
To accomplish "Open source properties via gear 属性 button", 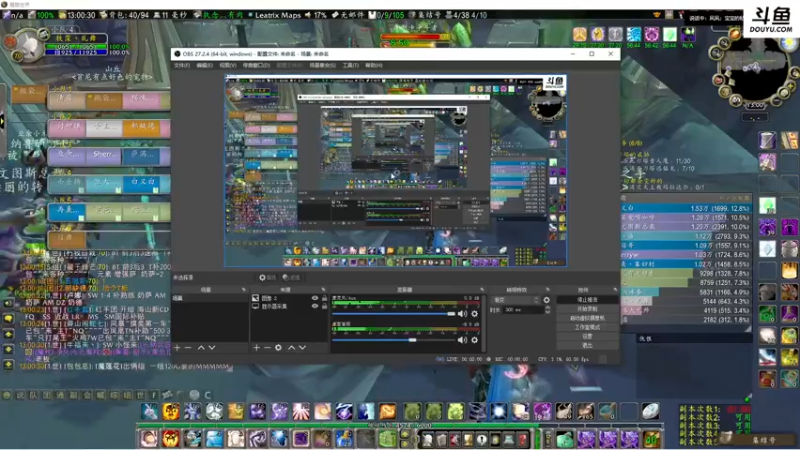I will pos(267,278).
